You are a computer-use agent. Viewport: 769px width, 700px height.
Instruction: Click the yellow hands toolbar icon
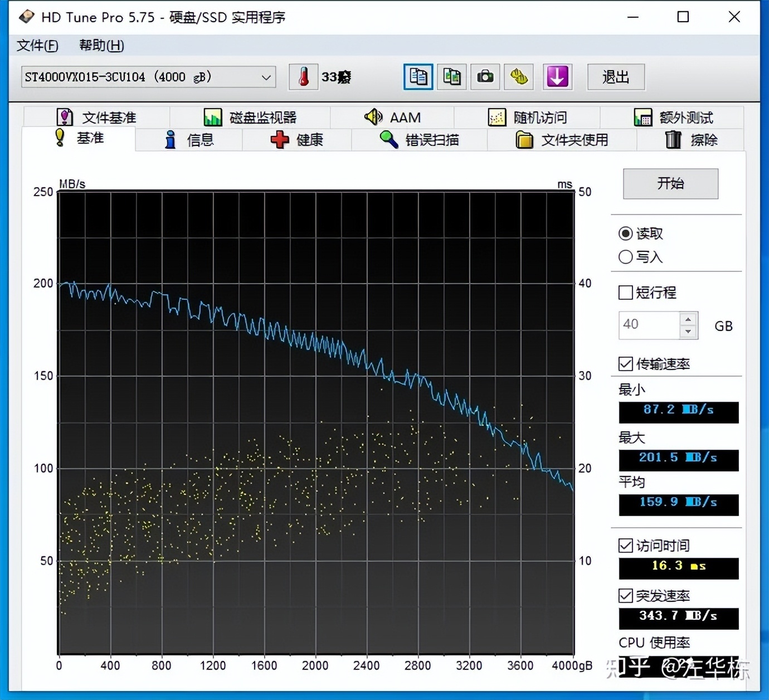pyautogui.click(x=518, y=77)
